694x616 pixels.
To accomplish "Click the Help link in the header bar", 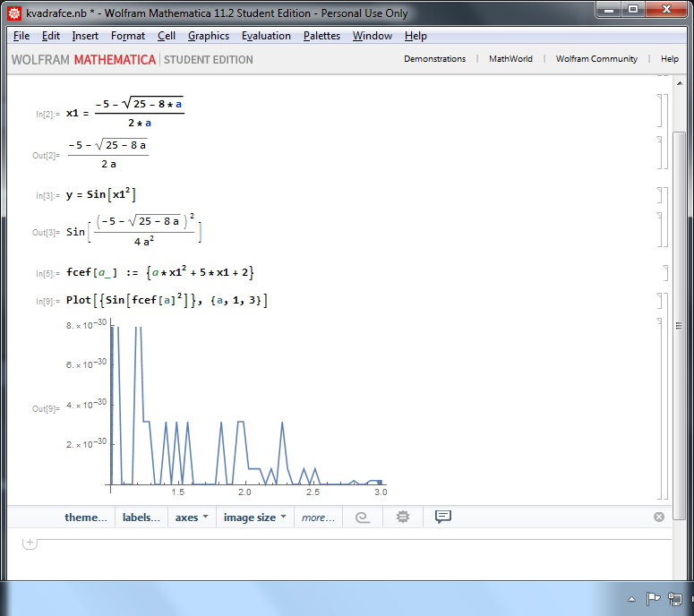I will coord(670,59).
